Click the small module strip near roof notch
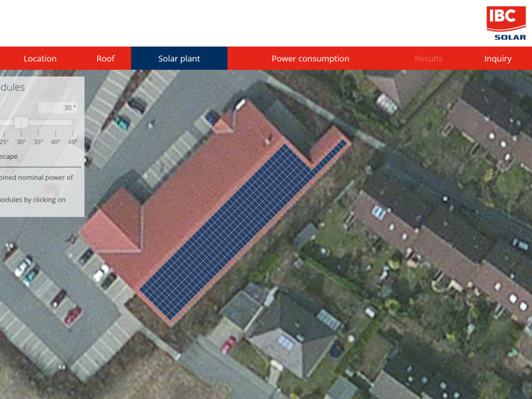532x399 pixels. pos(330,155)
